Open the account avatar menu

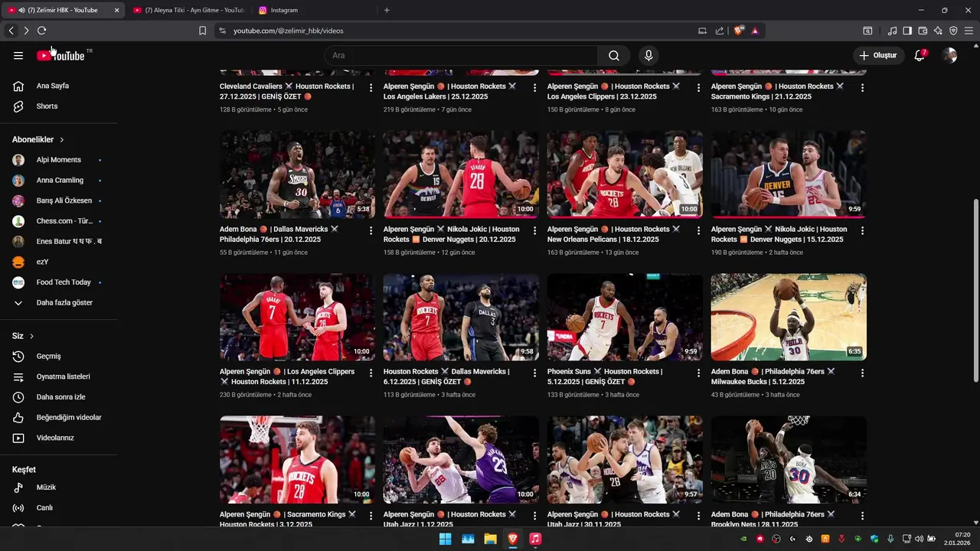coord(949,55)
